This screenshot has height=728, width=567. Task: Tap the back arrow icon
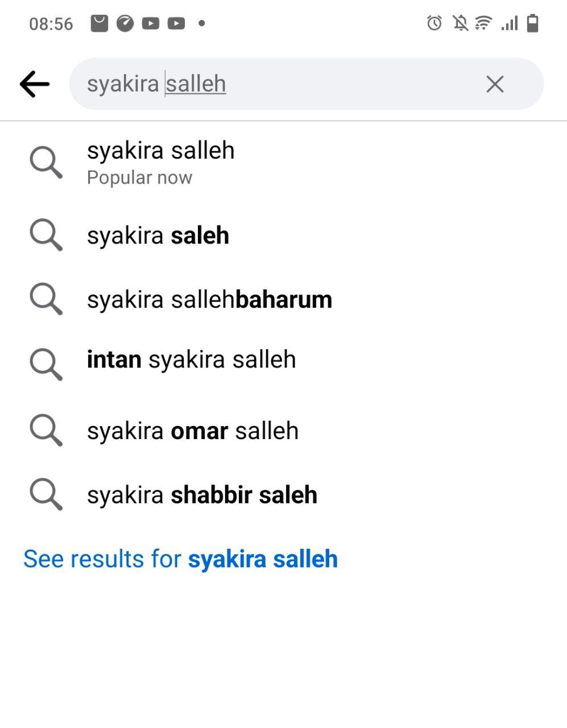(x=35, y=84)
